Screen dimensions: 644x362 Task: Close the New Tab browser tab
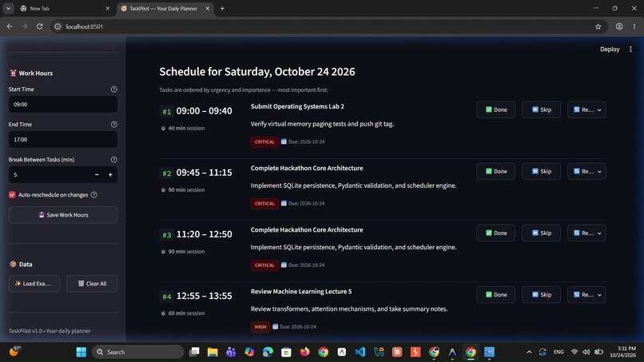(x=108, y=8)
